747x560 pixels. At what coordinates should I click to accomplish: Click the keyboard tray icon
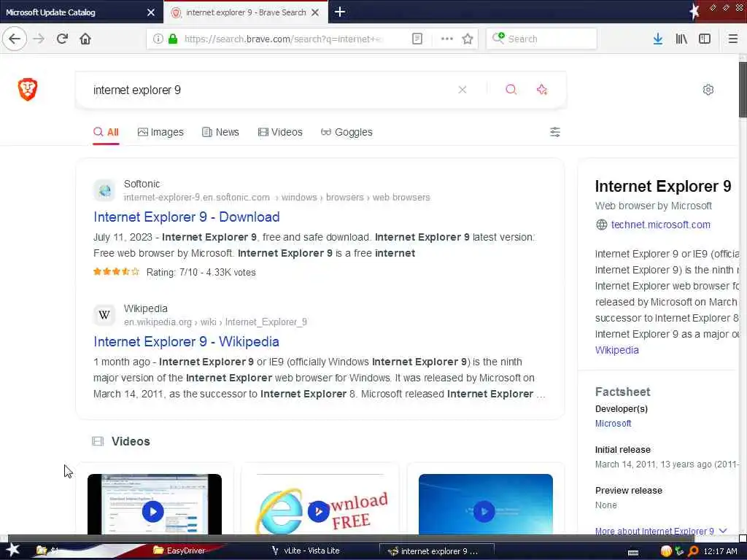[x=633, y=553]
